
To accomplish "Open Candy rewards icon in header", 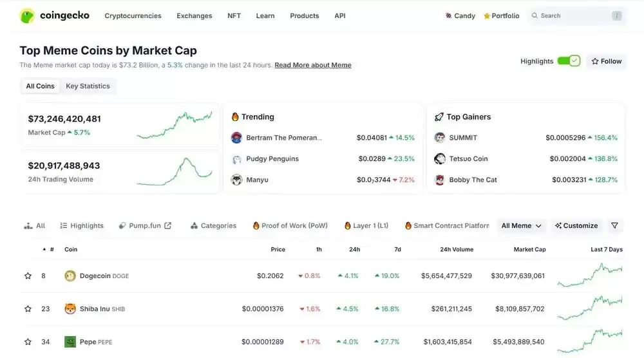I will 448,15.
